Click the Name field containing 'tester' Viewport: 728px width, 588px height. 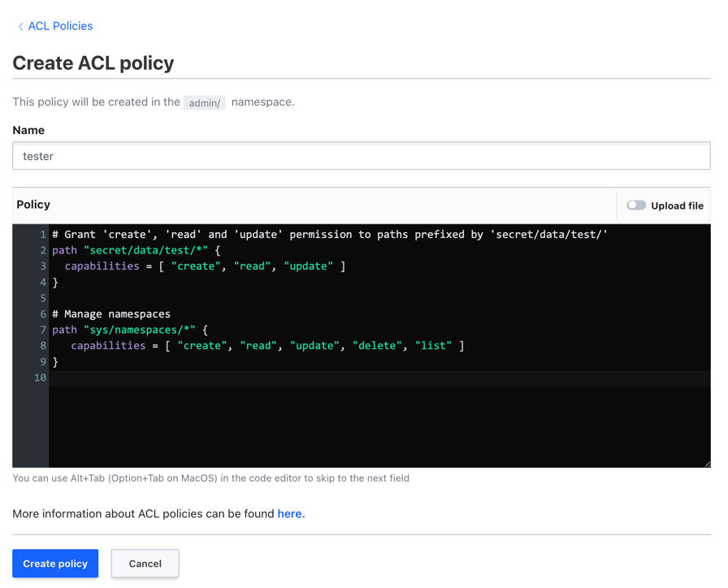pos(361,156)
